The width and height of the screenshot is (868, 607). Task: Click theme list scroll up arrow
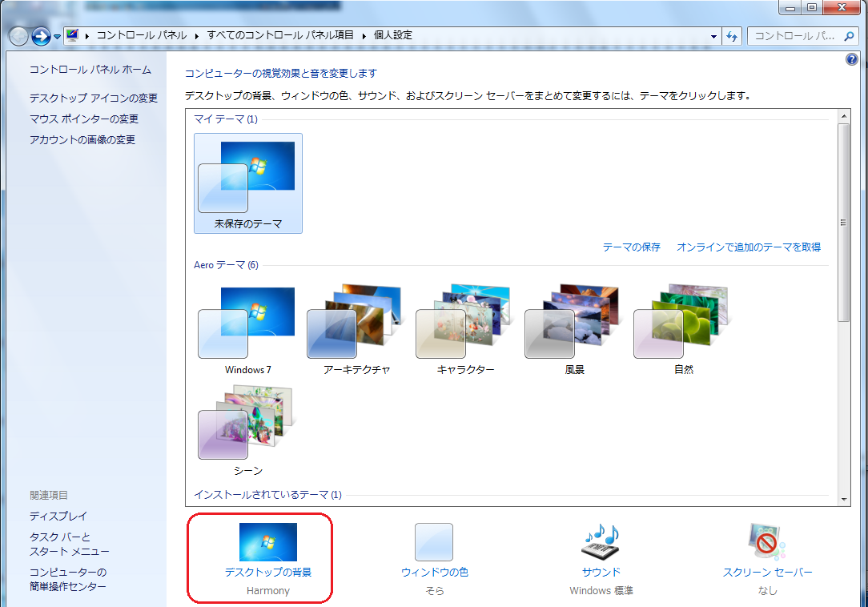tap(844, 116)
